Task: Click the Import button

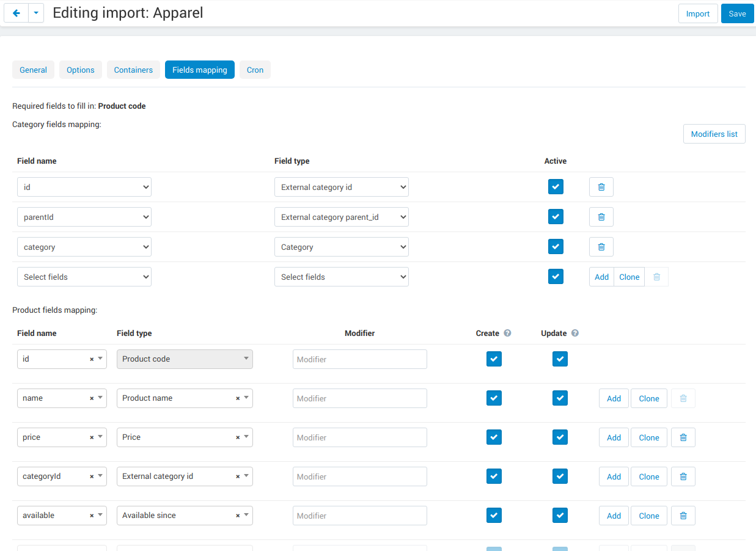Action: 698,13
